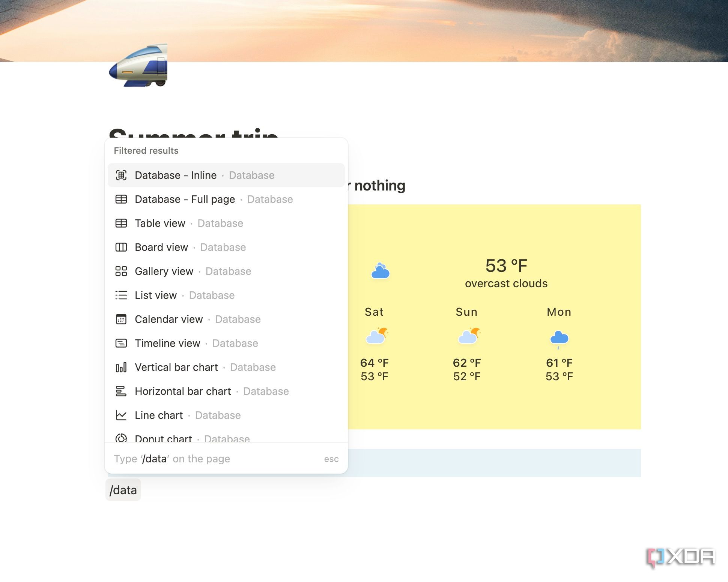Click the List view bullet icon
The height and width of the screenshot is (582, 728).
pos(121,295)
